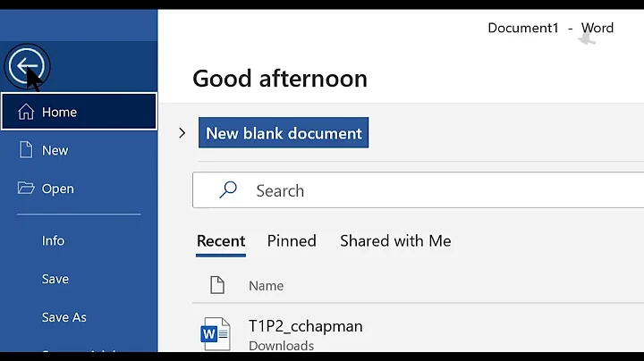
Task: Select the Home house icon in sidebar
Action: pos(26,112)
